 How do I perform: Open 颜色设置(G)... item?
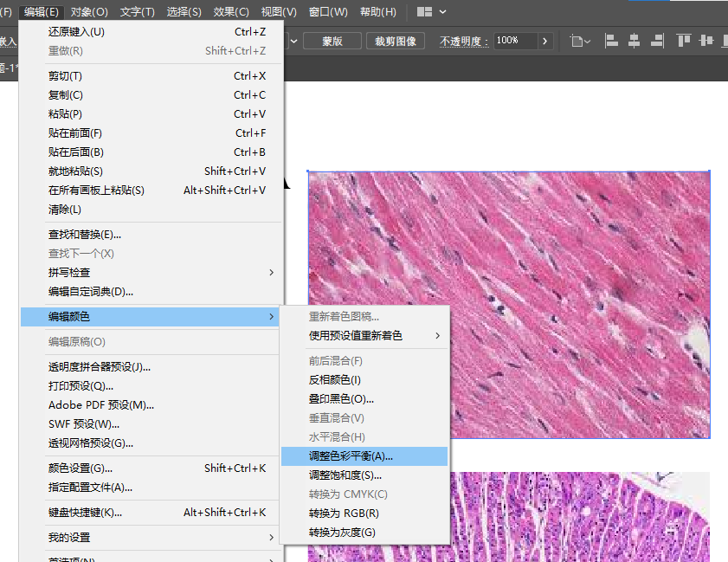(x=151, y=468)
